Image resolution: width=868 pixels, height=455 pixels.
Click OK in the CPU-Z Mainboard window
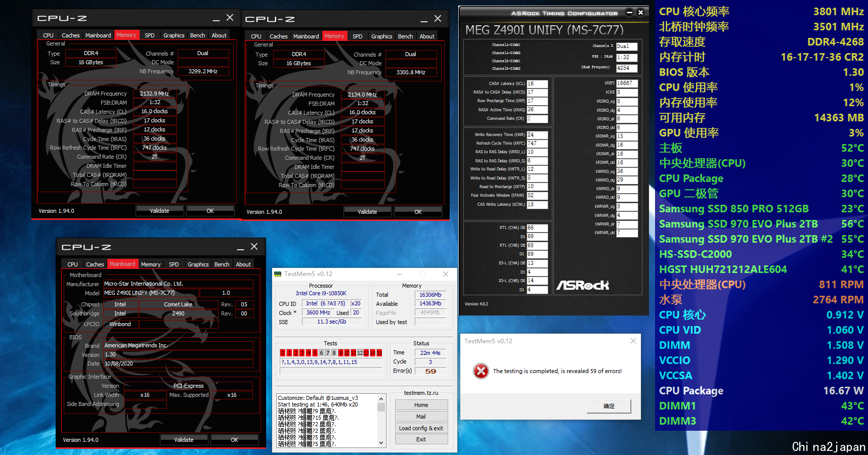[234, 440]
